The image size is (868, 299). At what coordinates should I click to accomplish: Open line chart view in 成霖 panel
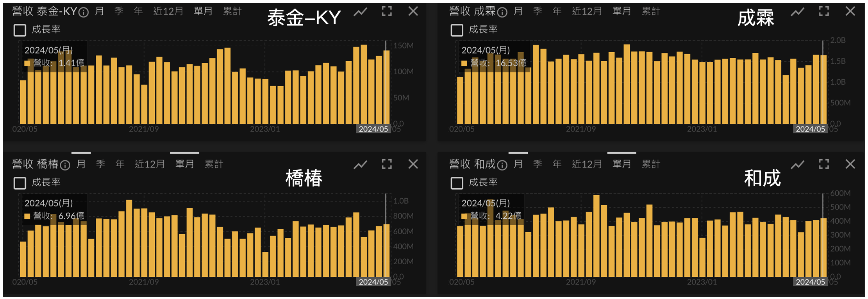pos(797,12)
